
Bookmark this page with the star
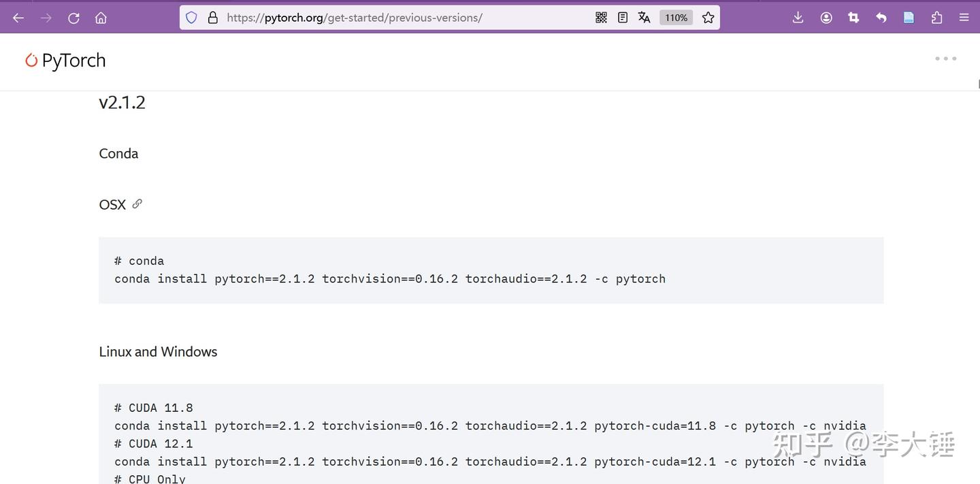pos(708,18)
